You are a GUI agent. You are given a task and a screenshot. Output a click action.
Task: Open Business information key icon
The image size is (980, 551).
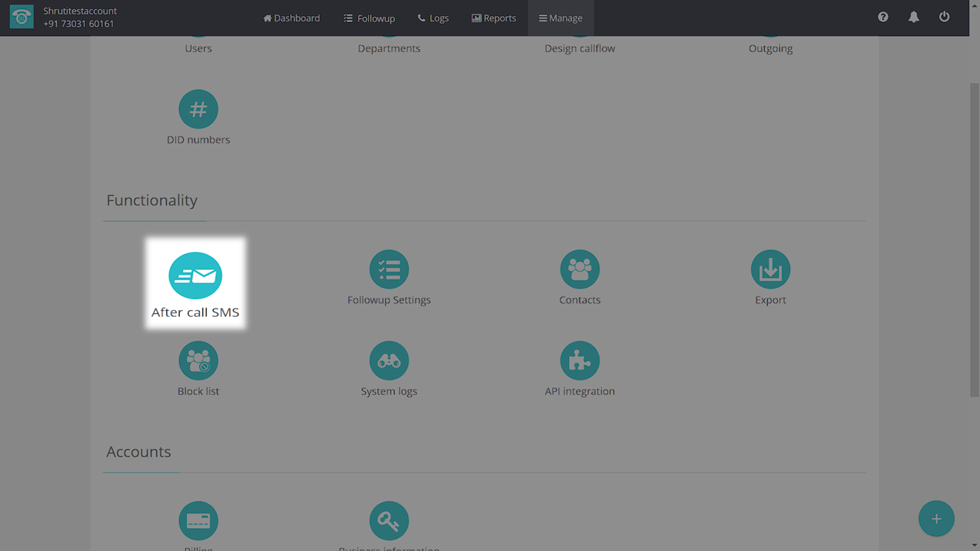pos(389,521)
